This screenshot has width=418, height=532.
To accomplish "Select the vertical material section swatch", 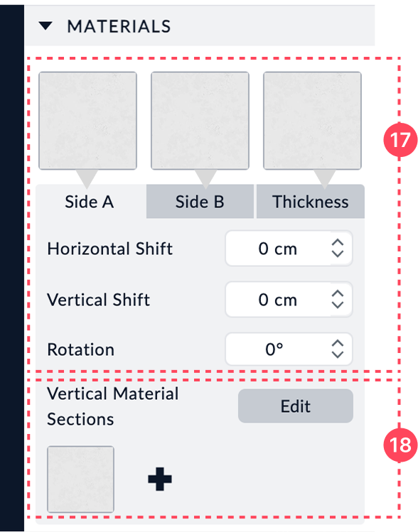I will [x=80, y=479].
